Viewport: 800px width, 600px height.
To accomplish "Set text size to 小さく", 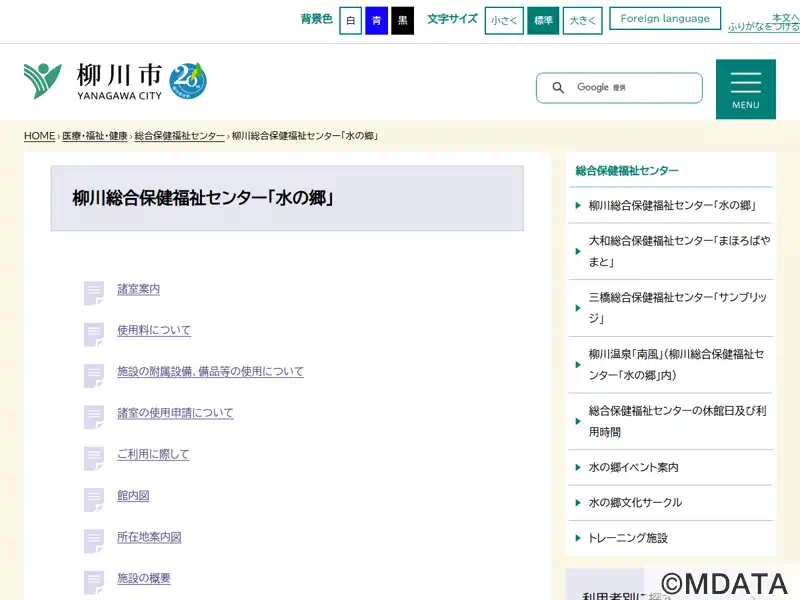I will [x=504, y=21].
